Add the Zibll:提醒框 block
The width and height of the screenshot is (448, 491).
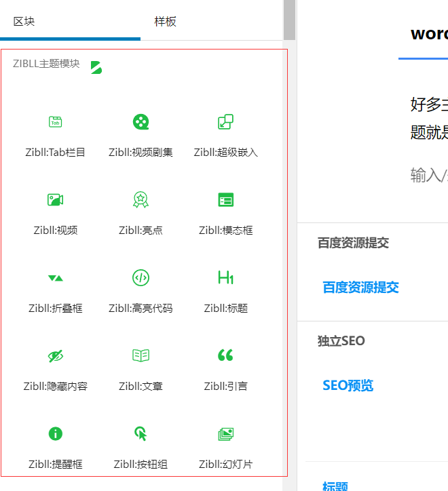(x=56, y=446)
